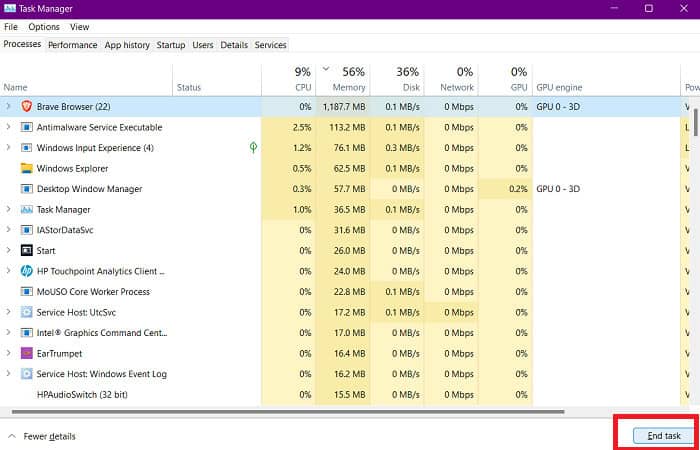This screenshot has height=450, width=700.
Task: Click the Antimalware Service Executable process icon
Action: point(27,127)
